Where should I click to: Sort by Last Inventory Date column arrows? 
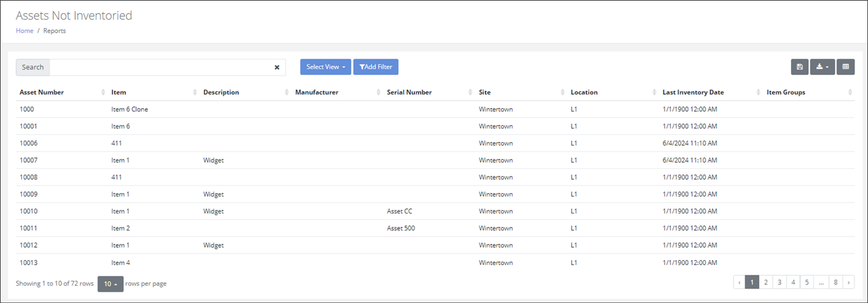759,93
